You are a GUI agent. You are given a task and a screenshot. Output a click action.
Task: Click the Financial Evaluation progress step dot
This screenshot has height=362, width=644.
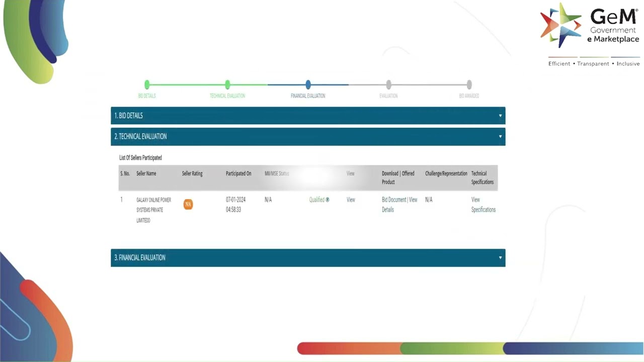click(x=308, y=84)
